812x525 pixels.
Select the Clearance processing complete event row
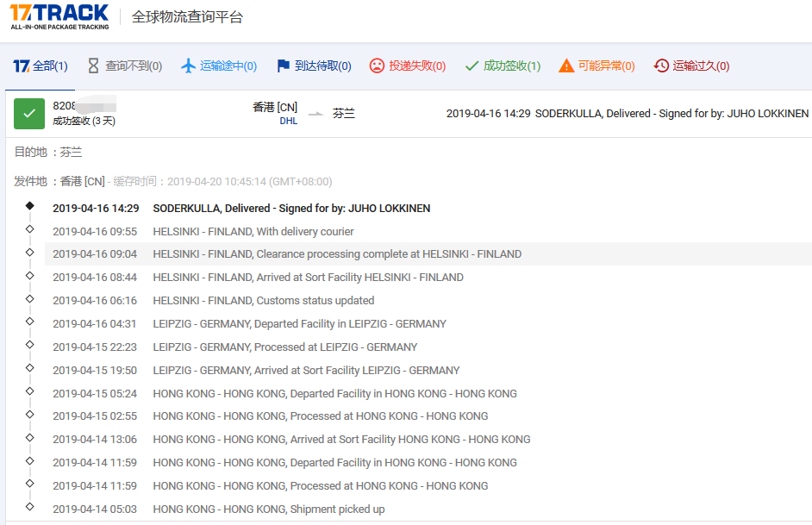coord(336,254)
